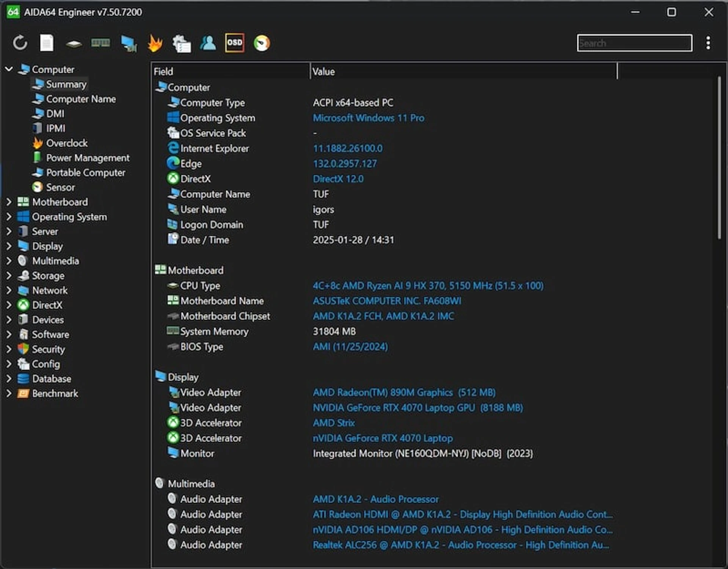Screen dimensions: 728x569
Task: Expand the Storage tree node
Action: [9, 275]
